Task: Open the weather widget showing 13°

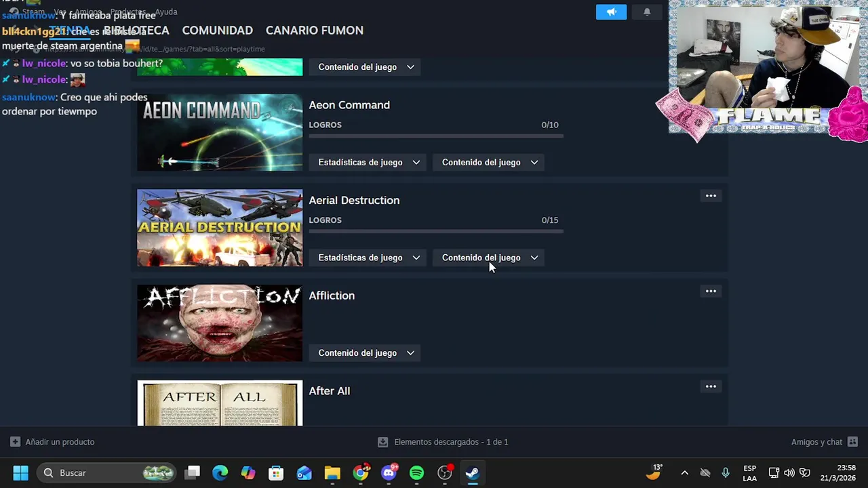Action: click(654, 472)
